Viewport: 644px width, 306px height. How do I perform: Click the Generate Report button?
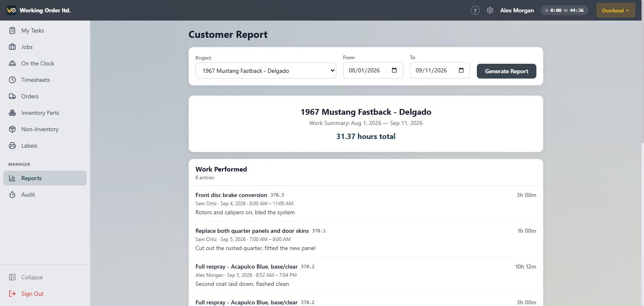coord(506,71)
